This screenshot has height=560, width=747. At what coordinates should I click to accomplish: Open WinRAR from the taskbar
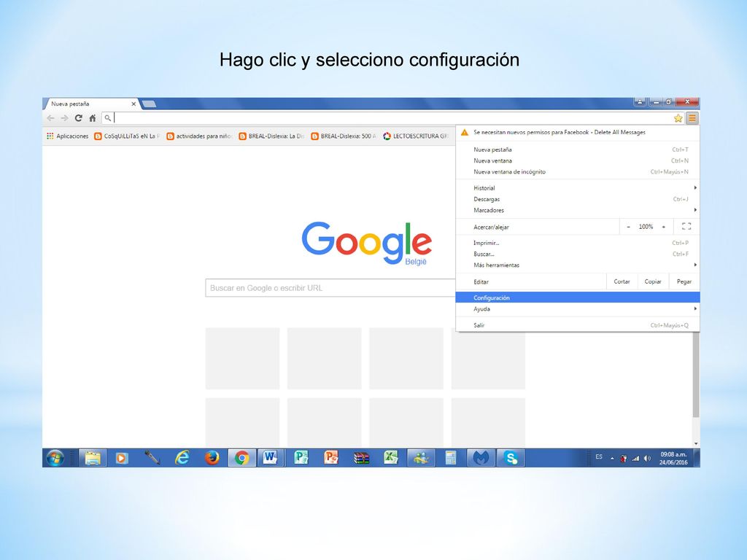(361, 458)
